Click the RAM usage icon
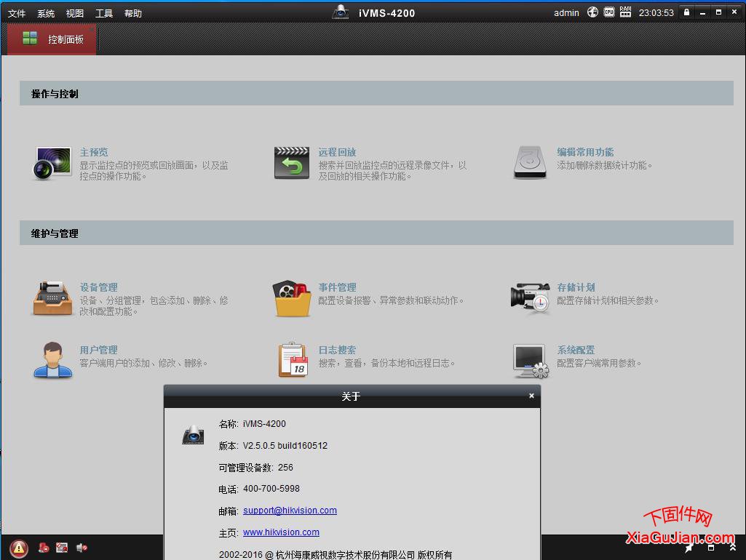The image size is (746, 560). (626, 12)
